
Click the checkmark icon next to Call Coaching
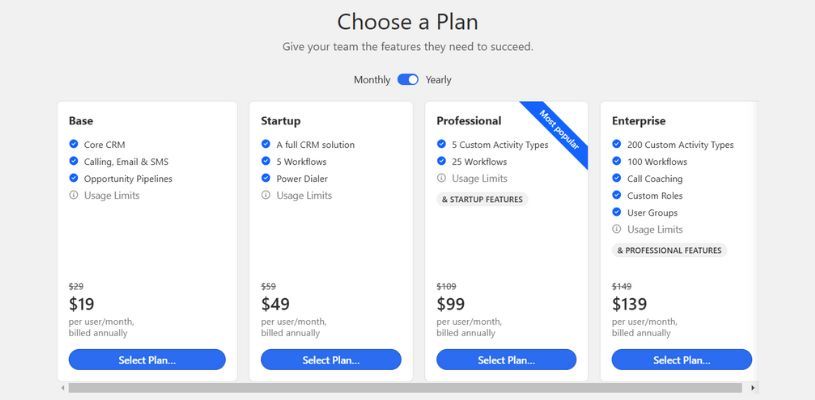coord(616,178)
